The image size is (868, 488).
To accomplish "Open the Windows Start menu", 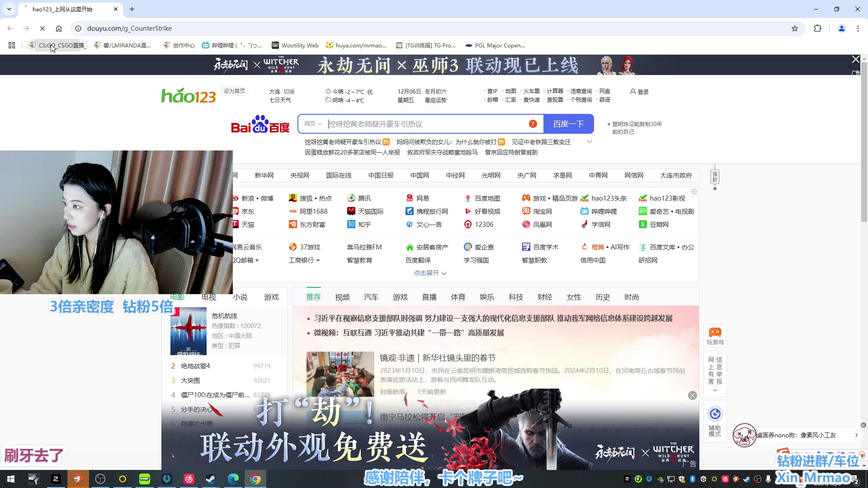I will (x=11, y=479).
